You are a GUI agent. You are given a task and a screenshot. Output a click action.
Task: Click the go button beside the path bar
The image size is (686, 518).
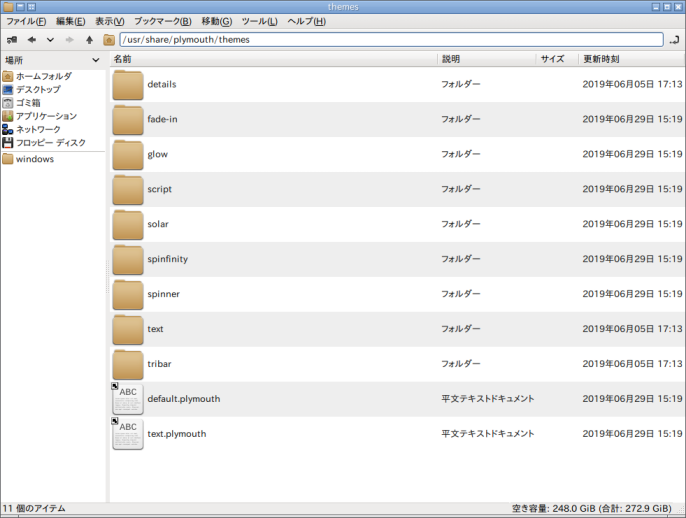(674, 40)
